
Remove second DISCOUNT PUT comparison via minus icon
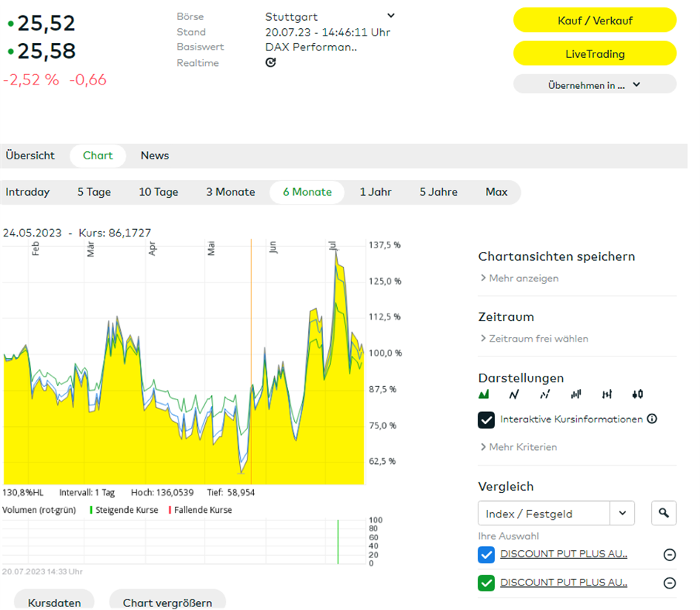669,583
